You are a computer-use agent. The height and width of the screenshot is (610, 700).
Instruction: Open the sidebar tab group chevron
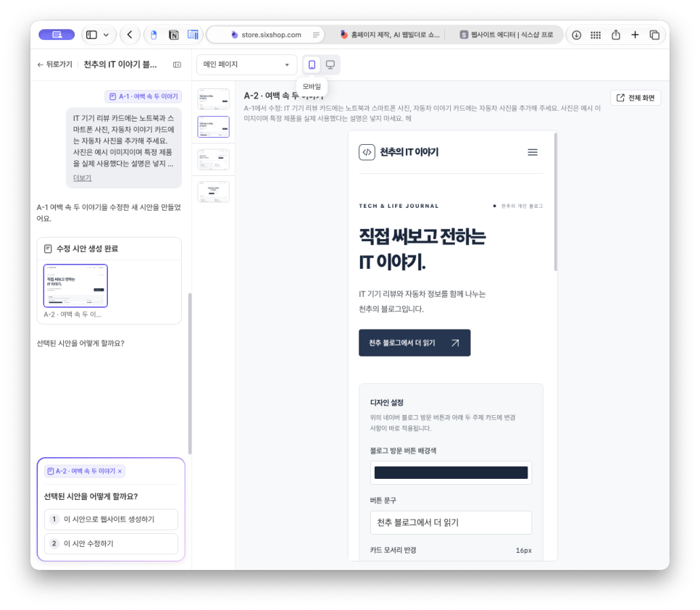point(107,34)
